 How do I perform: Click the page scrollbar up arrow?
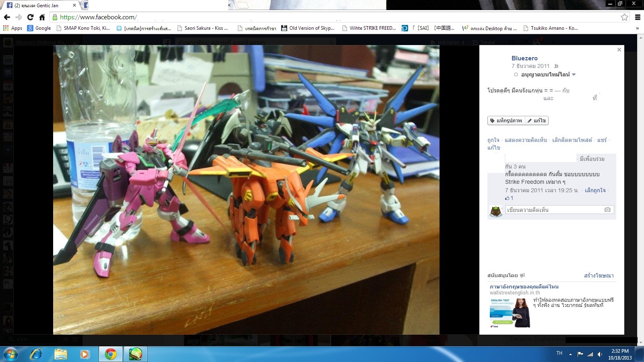[x=641, y=37]
